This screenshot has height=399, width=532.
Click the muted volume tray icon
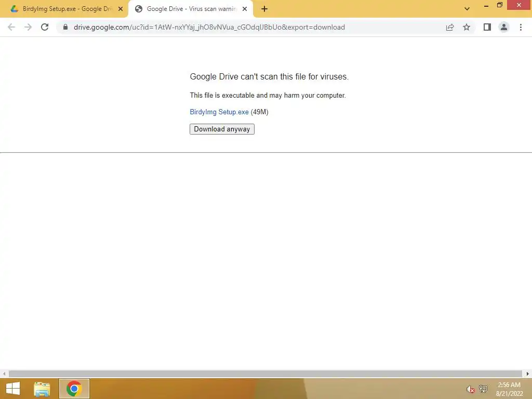point(470,389)
